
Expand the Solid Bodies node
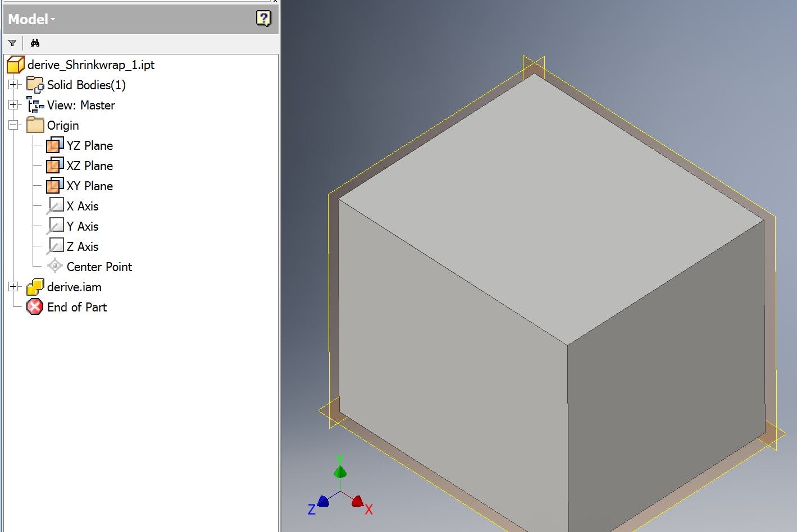tap(13, 84)
